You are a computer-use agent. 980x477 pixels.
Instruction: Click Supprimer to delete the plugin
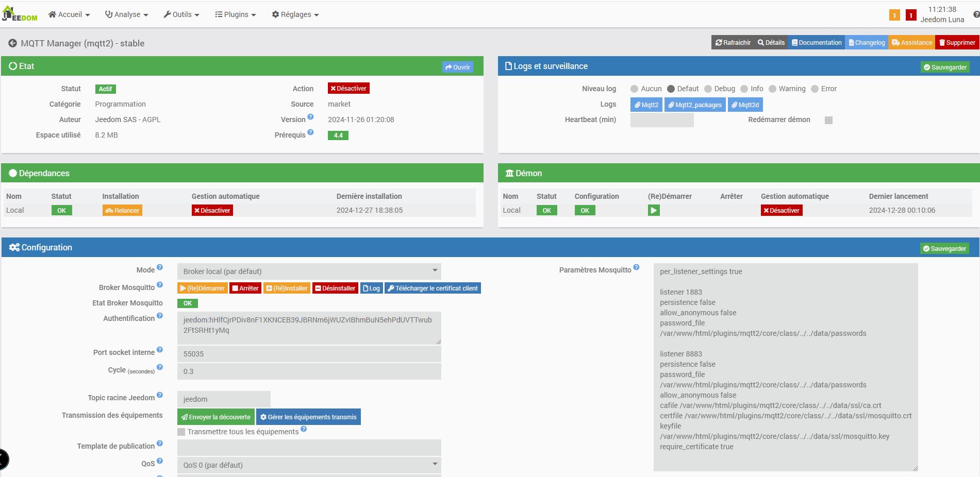point(957,43)
